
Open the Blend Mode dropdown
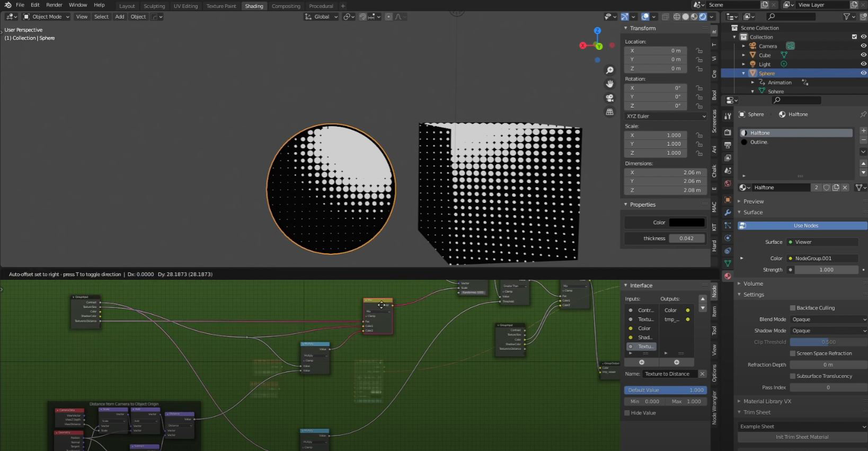pyautogui.click(x=828, y=320)
